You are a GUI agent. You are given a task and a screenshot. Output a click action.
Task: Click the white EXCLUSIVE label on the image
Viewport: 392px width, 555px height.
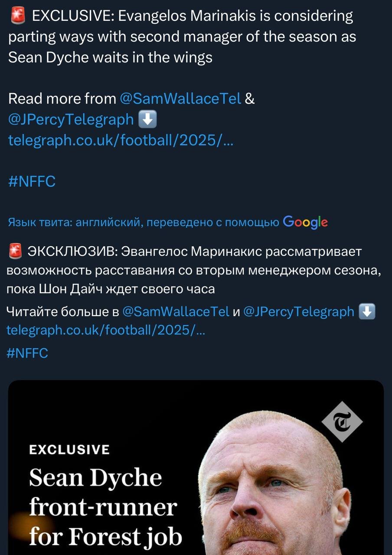click(x=69, y=450)
